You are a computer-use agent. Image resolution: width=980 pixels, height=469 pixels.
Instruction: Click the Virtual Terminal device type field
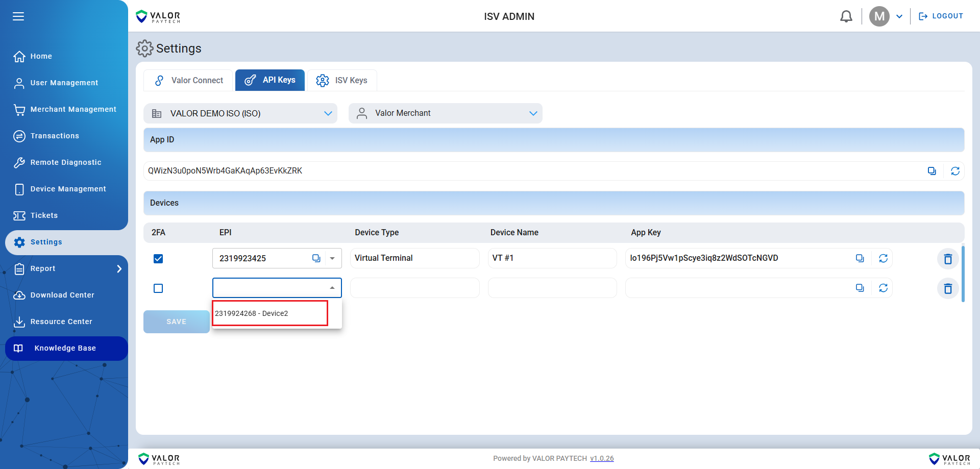(x=414, y=258)
